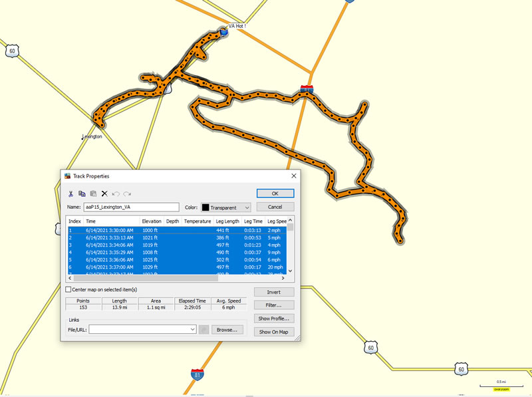Click the US 60 shield at upper left
Screen dimensions: 532x397
12,51
